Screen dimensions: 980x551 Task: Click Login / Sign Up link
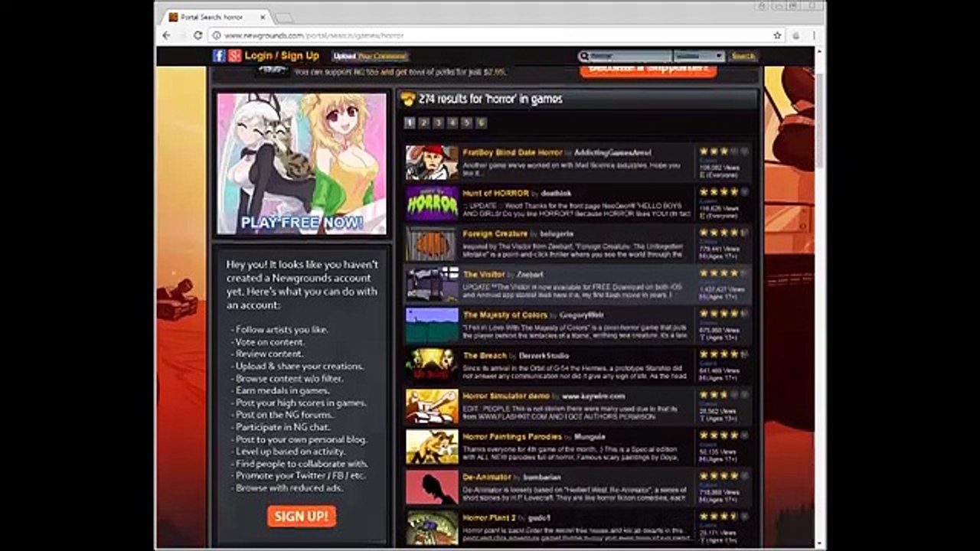282,56
